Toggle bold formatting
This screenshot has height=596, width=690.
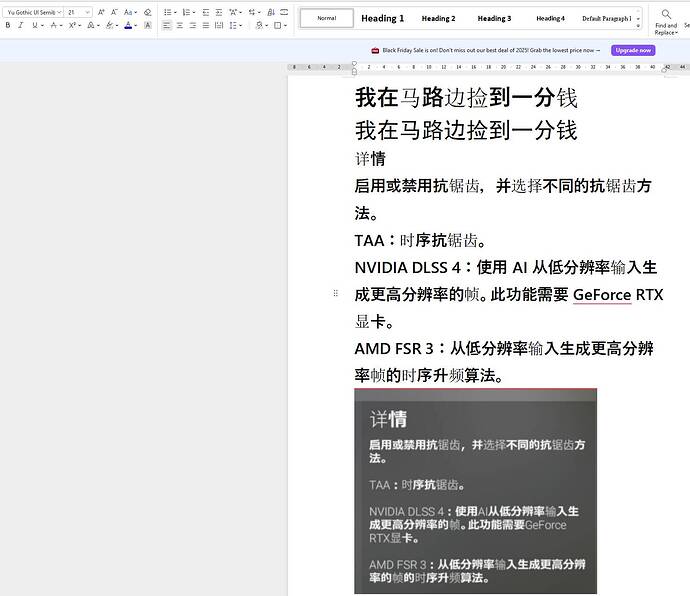[x=8, y=26]
